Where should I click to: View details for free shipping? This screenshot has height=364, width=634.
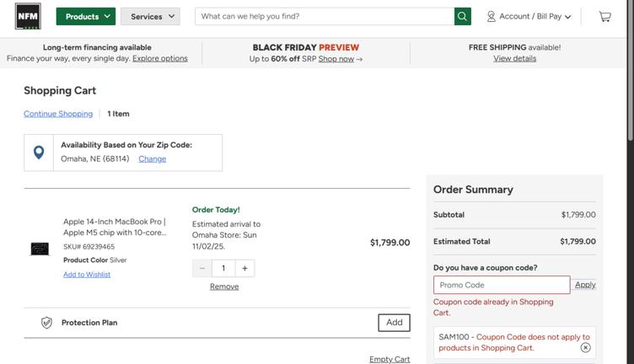point(514,58)
